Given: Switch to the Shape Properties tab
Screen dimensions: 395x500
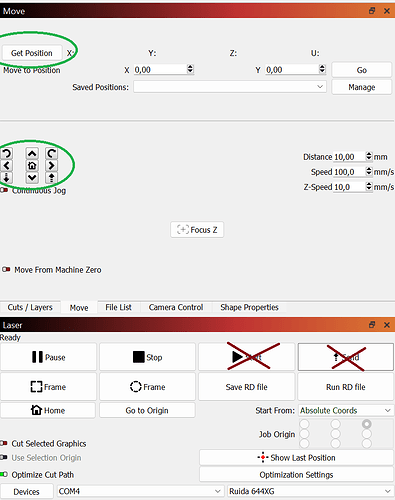Looking at the screenshot, I should 249,307.
